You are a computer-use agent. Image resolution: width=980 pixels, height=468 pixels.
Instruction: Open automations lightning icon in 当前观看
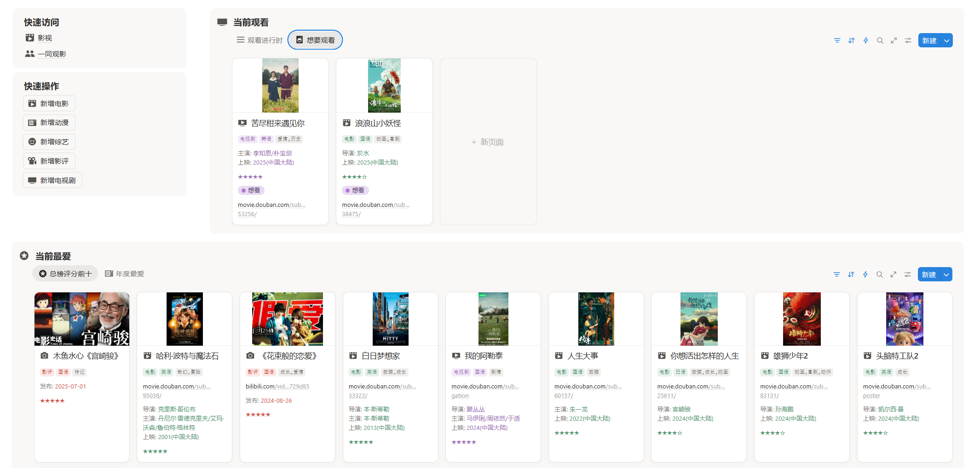pos(865,40)
